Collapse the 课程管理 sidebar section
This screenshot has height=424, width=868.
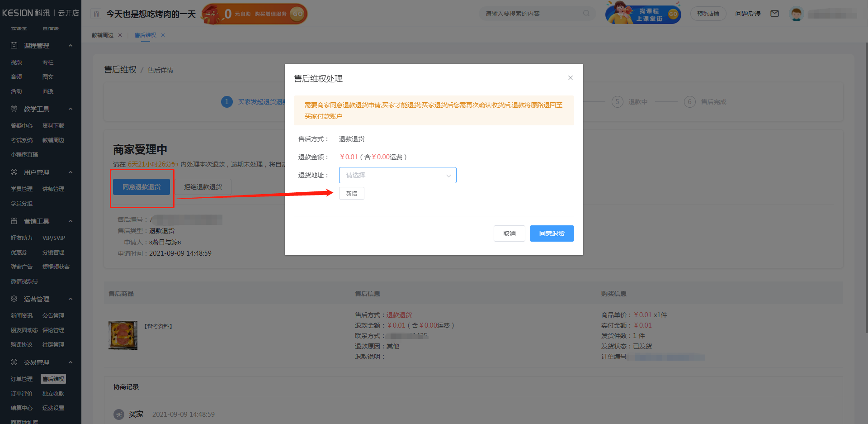point(71,45)
